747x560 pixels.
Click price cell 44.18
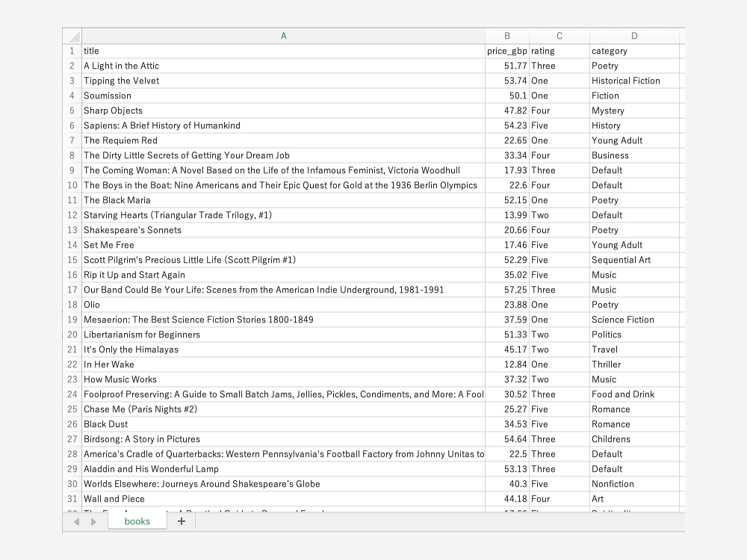(x=507, y=499)
